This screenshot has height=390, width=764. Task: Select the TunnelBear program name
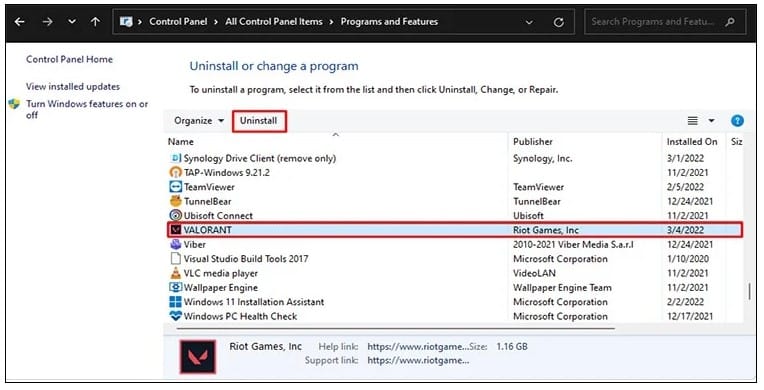coord(208,201)
